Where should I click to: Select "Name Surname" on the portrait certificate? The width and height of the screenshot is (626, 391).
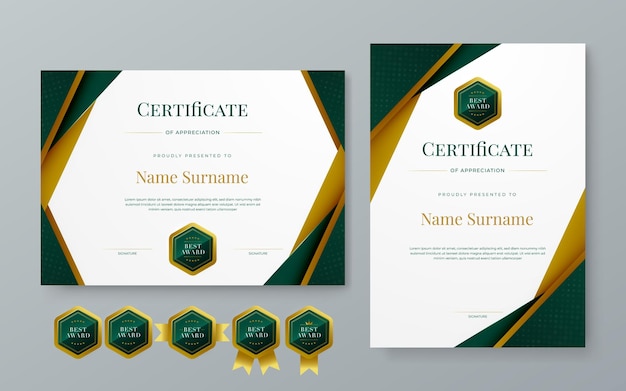(477, 219)
